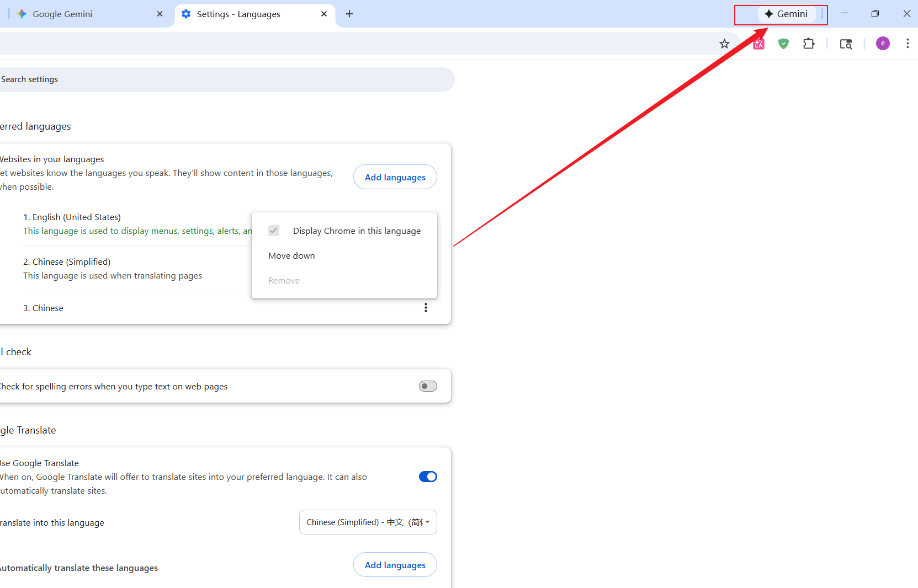Click Add languages under automatically translate these languages
The width and height of the screenshot is (918, 588).
(x=395, y=564)
